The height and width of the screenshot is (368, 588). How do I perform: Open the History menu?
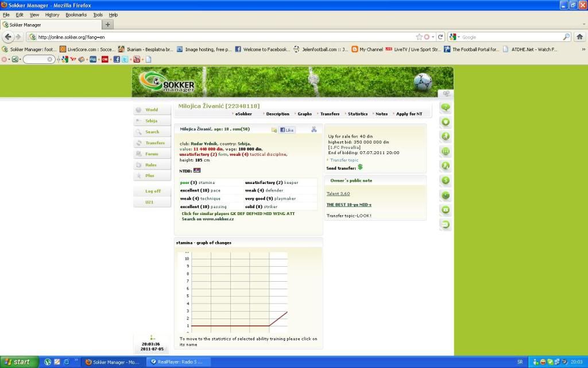pyautogui.click(x=52, y=14)
